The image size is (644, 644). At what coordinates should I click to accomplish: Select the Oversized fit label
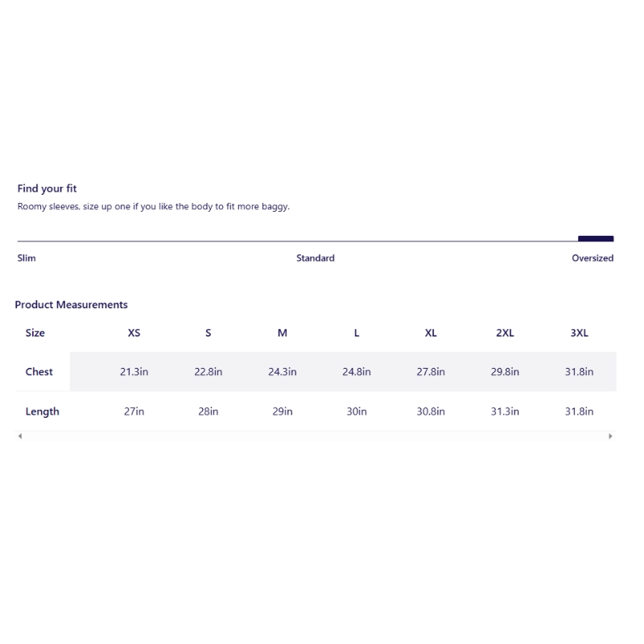click(592, 258)
